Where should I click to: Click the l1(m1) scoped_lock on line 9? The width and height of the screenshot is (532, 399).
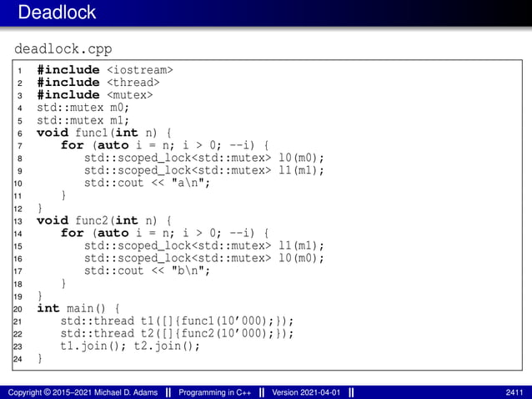[204, 171]
